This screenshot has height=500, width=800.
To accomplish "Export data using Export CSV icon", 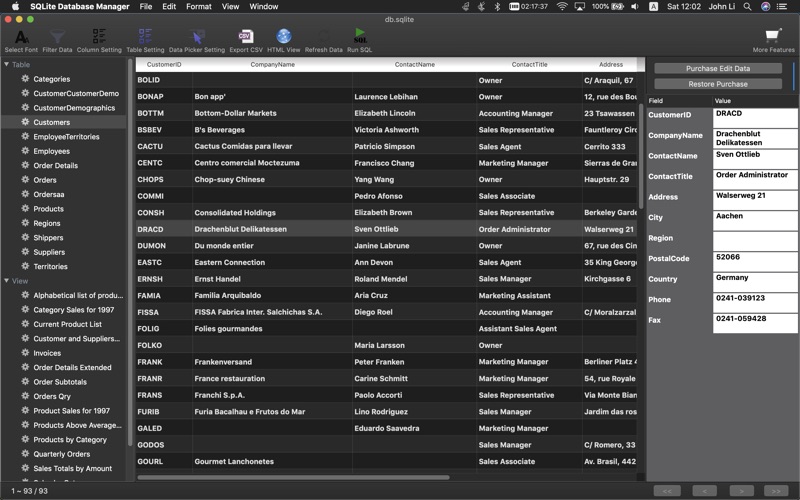I will coord(246,41).
